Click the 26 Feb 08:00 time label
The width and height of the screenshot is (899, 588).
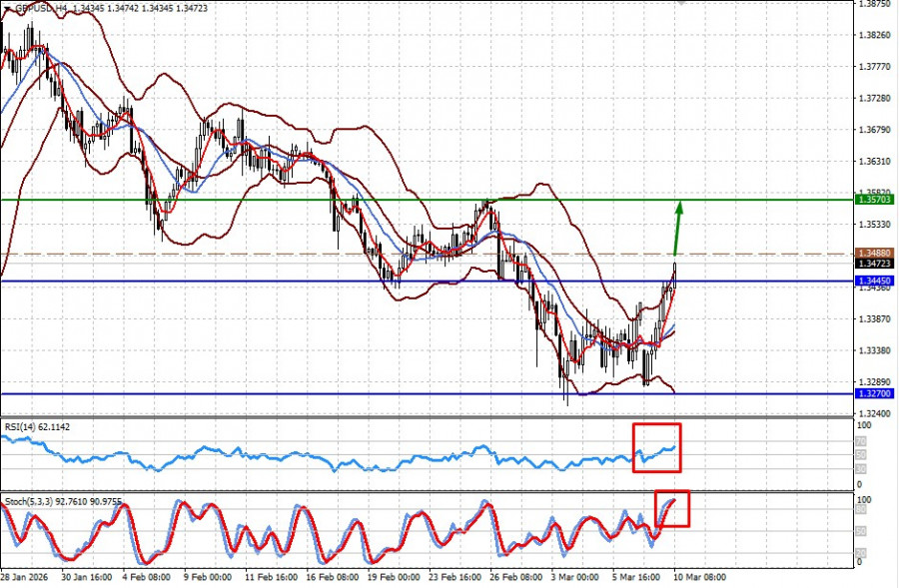[x=515, y=577]
